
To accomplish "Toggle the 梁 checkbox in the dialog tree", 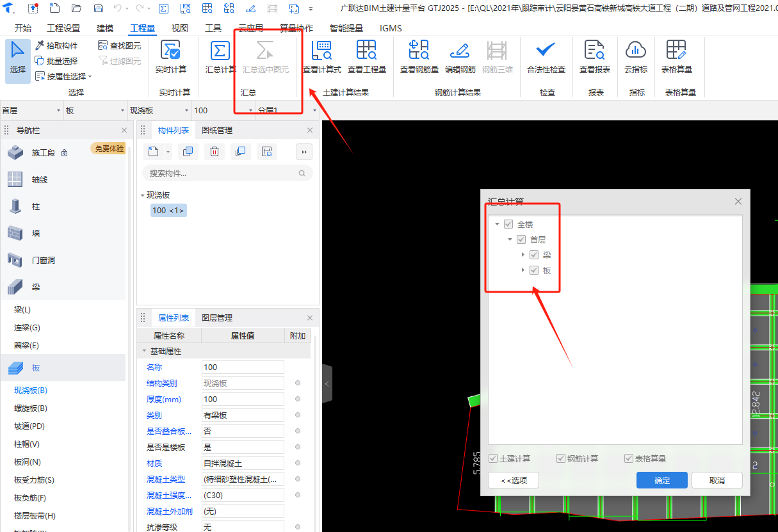I will click(534, 255).
